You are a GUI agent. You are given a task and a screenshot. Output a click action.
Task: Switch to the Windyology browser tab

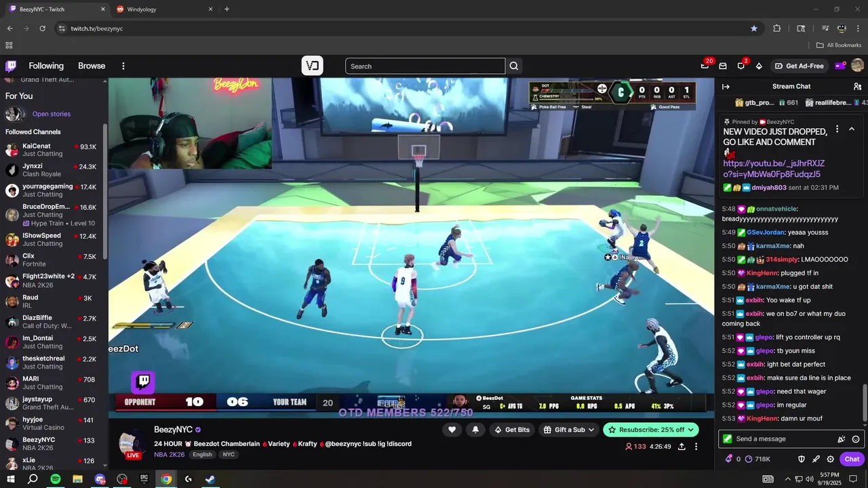pyautogui.click(x=163, y=9)
